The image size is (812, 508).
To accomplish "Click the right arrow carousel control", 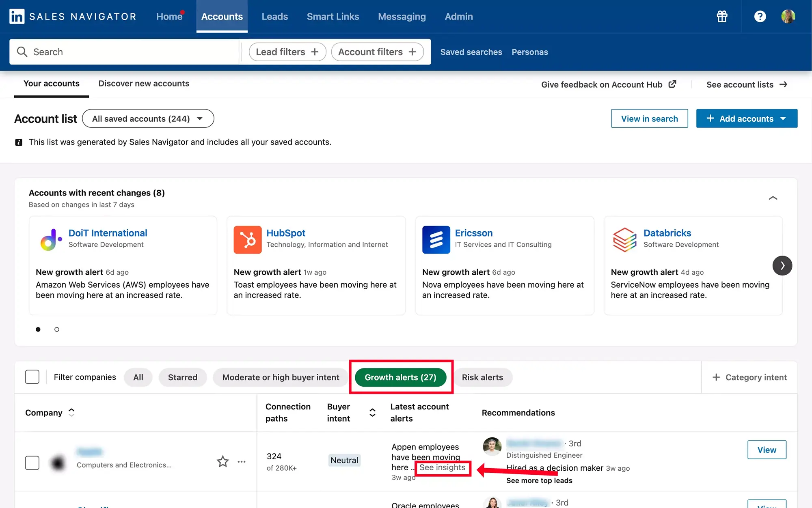I will pyautogui.click(x=782, y=265).
